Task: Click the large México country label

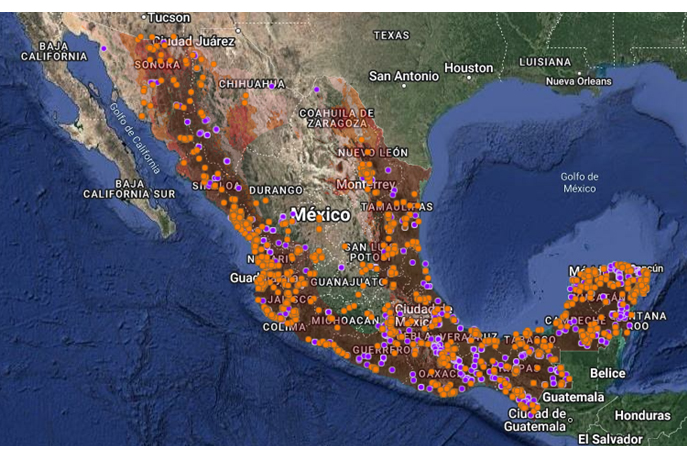Action: tap(321, 215)
